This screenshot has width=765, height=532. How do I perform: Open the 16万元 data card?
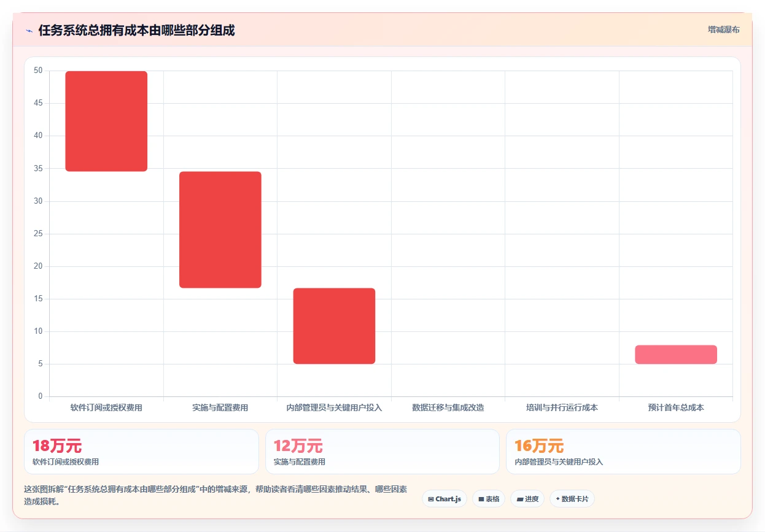[623, 452]
